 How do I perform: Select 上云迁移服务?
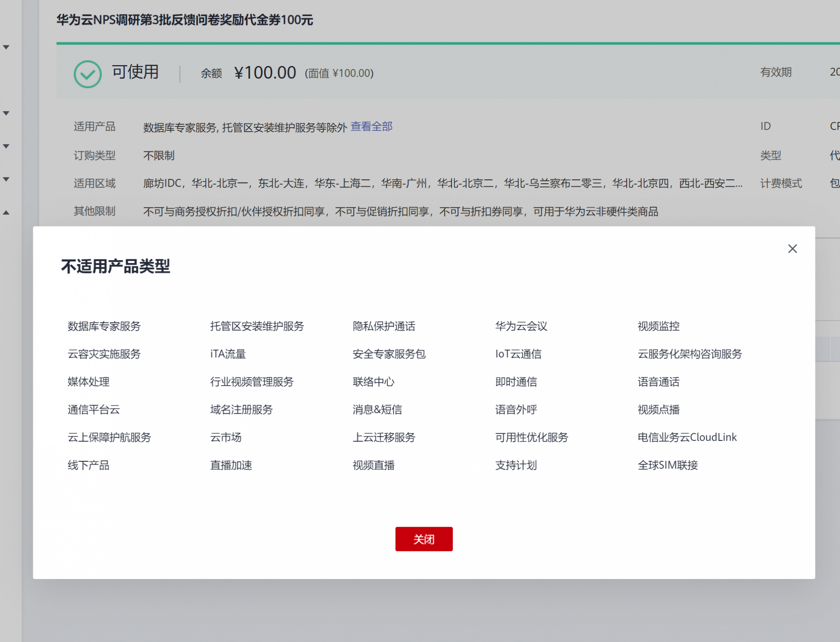tap(384, 437)
